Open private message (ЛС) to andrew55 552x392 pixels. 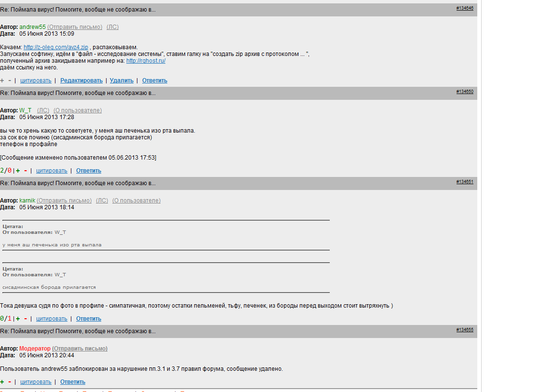pyautogui.click(x=112, y=27)
